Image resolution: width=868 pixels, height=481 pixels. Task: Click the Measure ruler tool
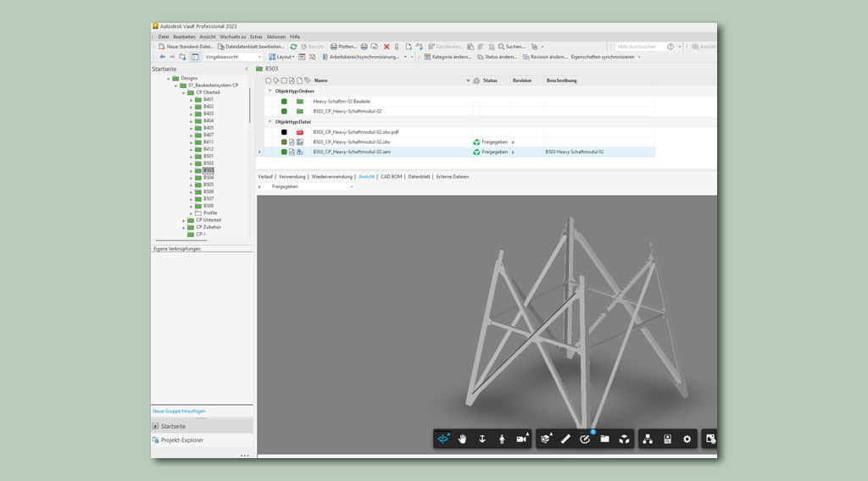pos(565,439)
